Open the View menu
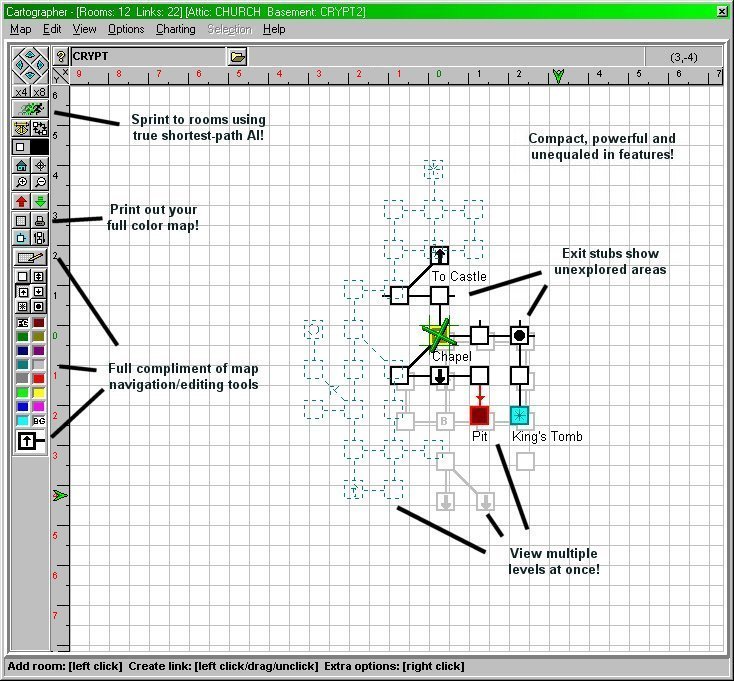Screen dimensions: 734x681 point(84,29)
